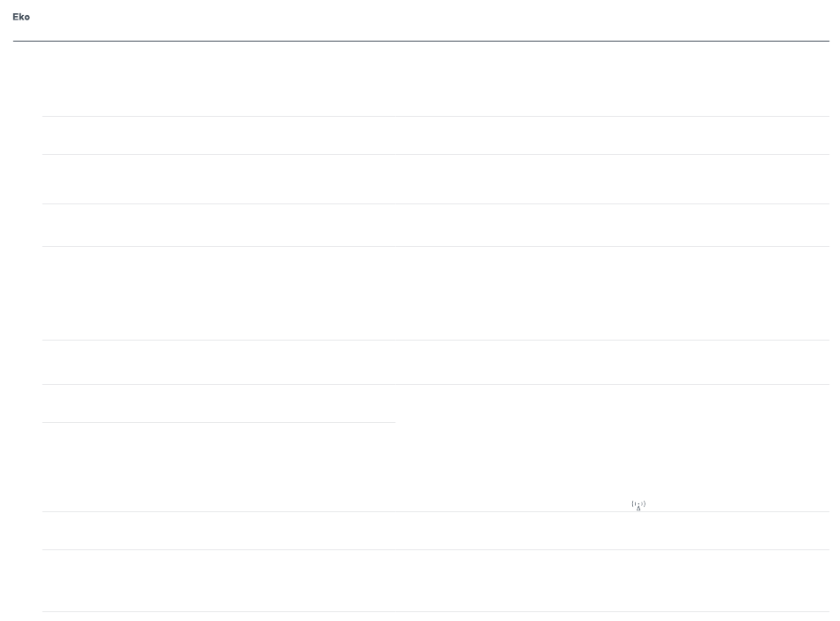Select the tall row containing the antenna icon
This screenshot has height=621, width=840.
point(436,467)
